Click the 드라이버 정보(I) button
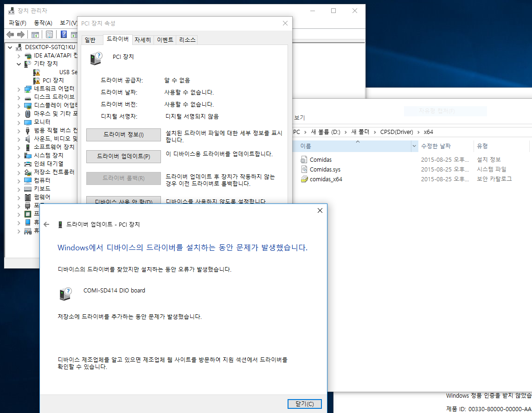Screen dimensions: 532x413 pyautogui.click(x=123, y=134)
